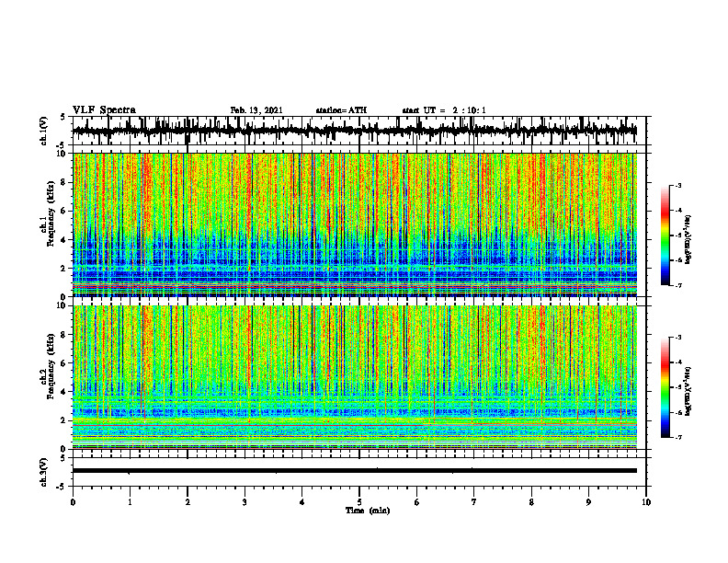Click the ch.2 "Frequency (kHz)" axis label
The height and width of the screenshot is (563, 728).
tap(51, 366)
